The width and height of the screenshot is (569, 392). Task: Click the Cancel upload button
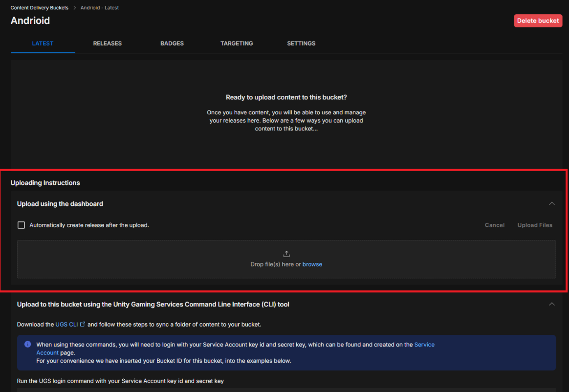pos(495,225)
